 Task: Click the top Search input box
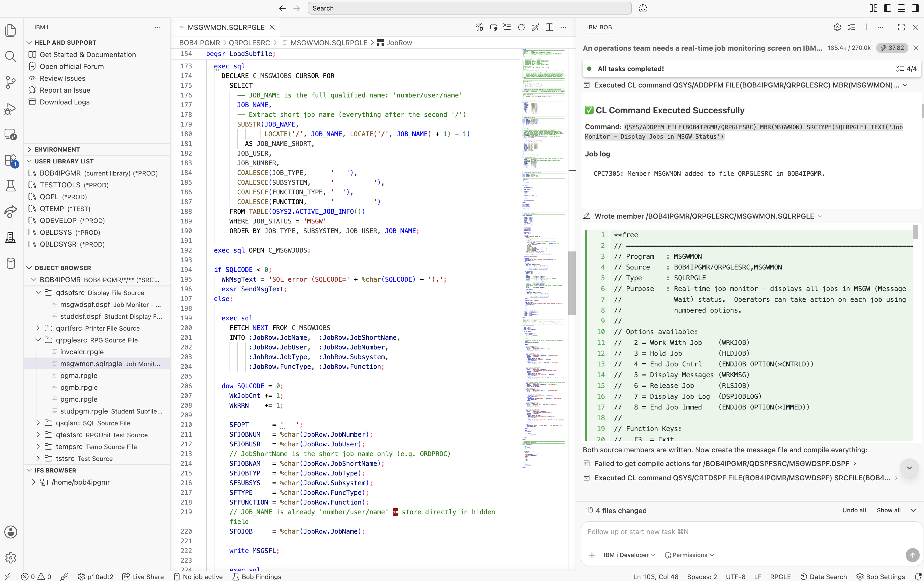(x=469, y=8)
